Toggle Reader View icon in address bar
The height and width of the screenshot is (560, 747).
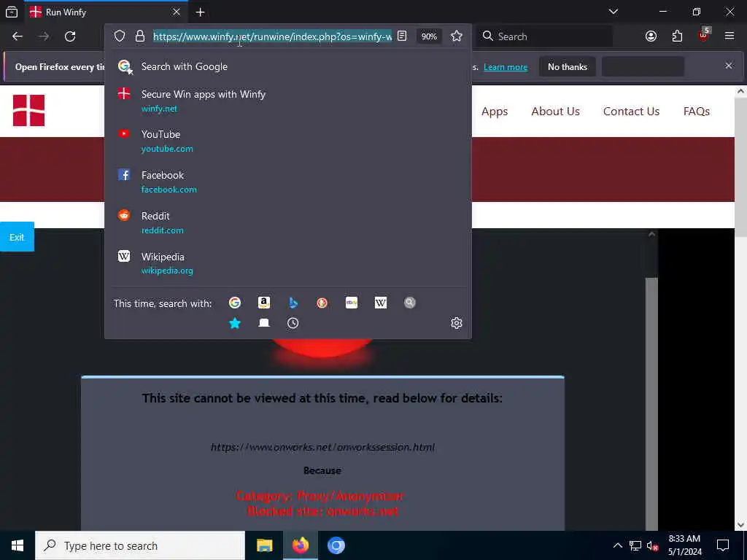click(402, 36)
